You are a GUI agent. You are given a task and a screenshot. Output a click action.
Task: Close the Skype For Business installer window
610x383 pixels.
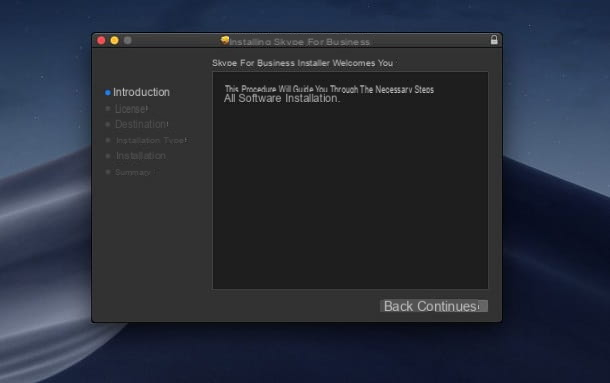point(101,40)
